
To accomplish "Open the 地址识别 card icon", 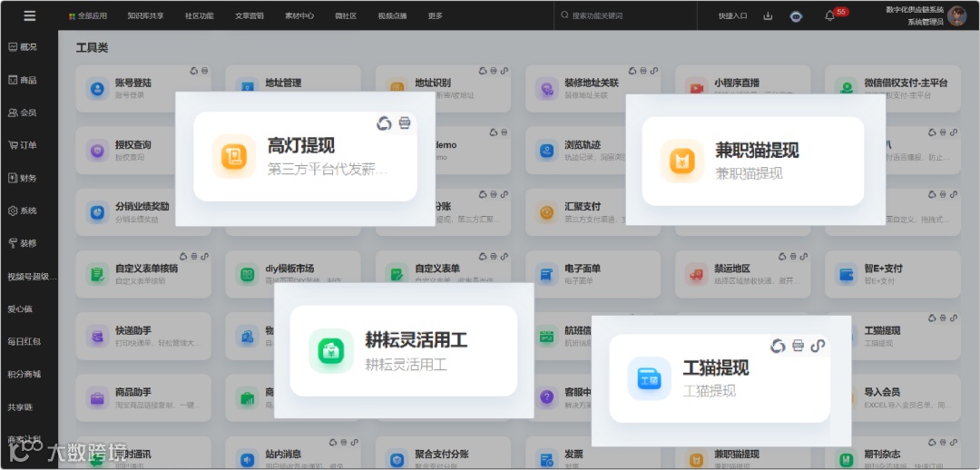I will point(397,89).
